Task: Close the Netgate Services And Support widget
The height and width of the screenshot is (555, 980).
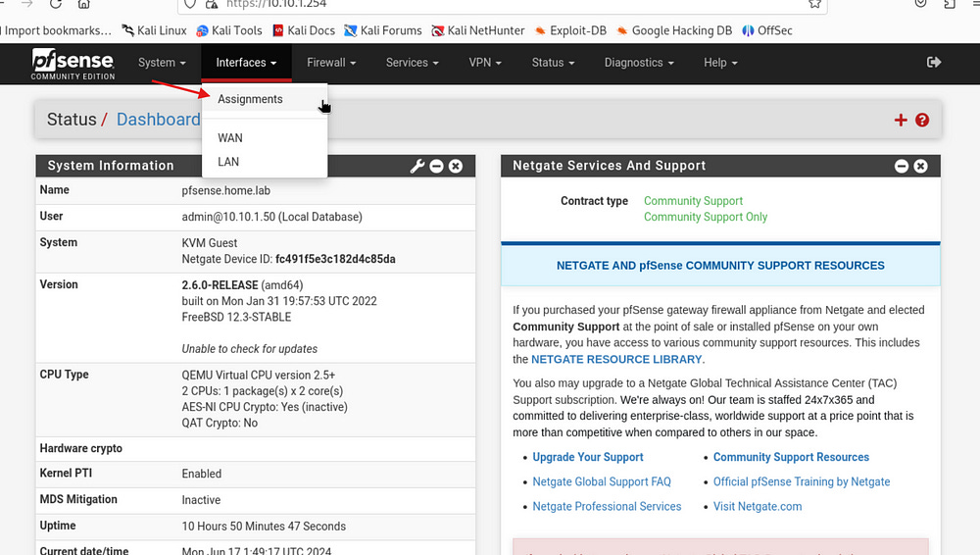Action: (920, 166)
